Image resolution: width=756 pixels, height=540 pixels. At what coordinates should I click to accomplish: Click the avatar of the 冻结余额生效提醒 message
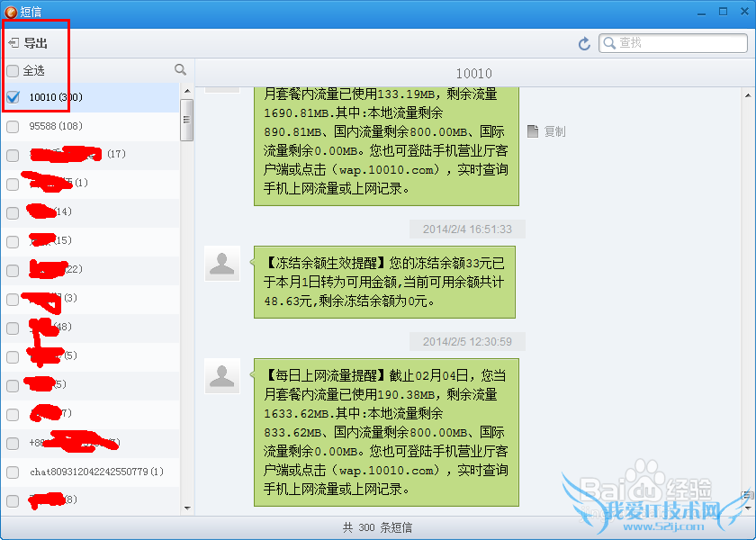(x=222, y=264)
